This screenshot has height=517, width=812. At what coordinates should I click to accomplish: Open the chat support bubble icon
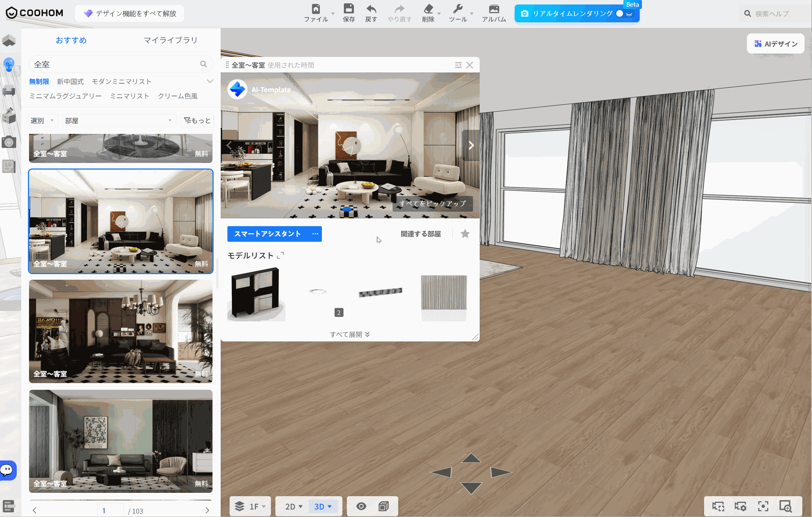pyautogui.click(x=7, y=471)
